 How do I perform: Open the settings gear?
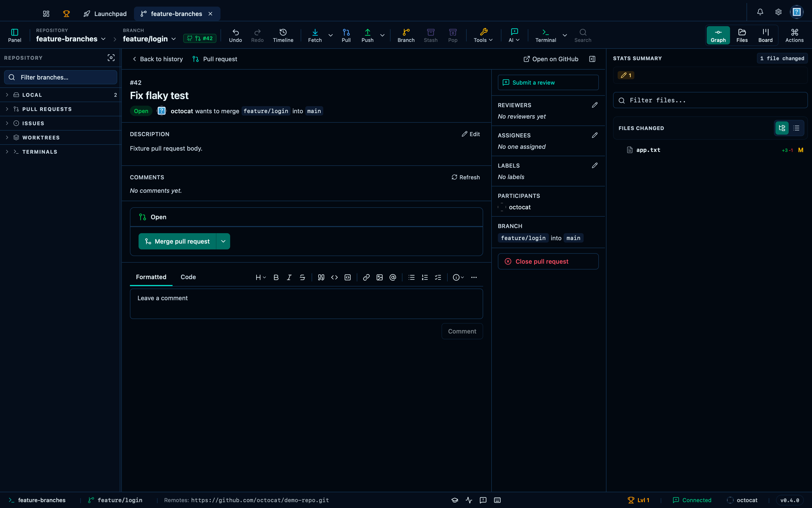[x=778, y=12]
